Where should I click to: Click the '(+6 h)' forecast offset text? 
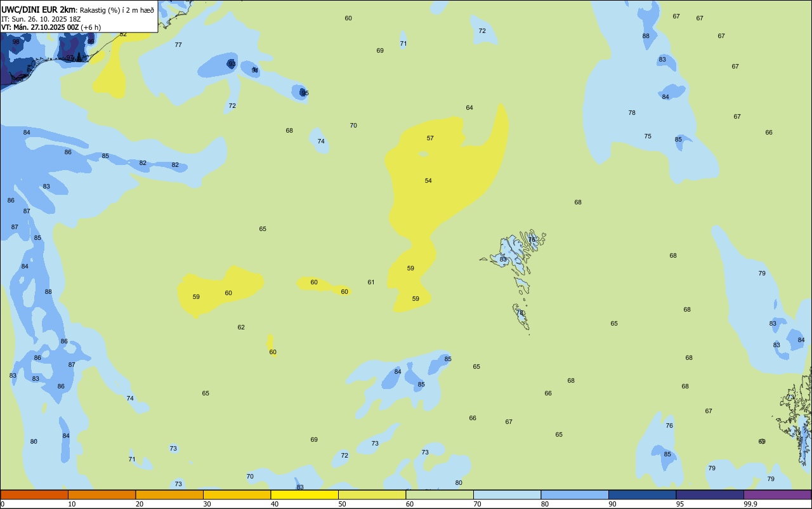(91, 27)
